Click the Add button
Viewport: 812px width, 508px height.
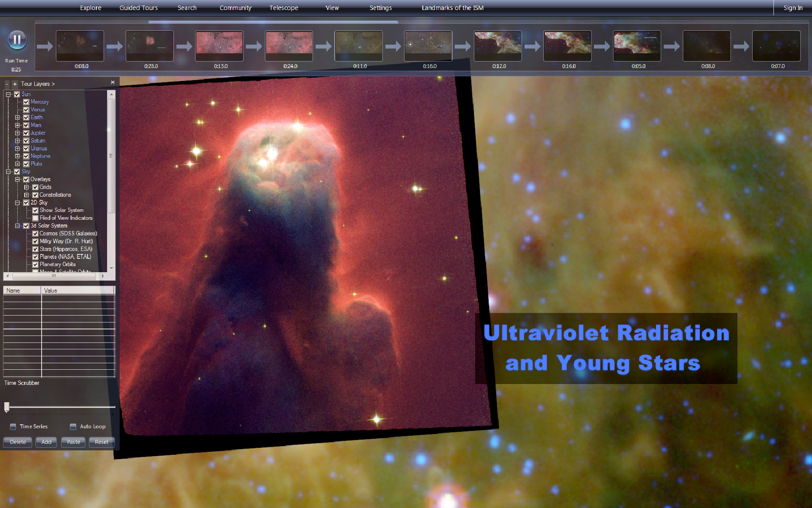(46, 442)
